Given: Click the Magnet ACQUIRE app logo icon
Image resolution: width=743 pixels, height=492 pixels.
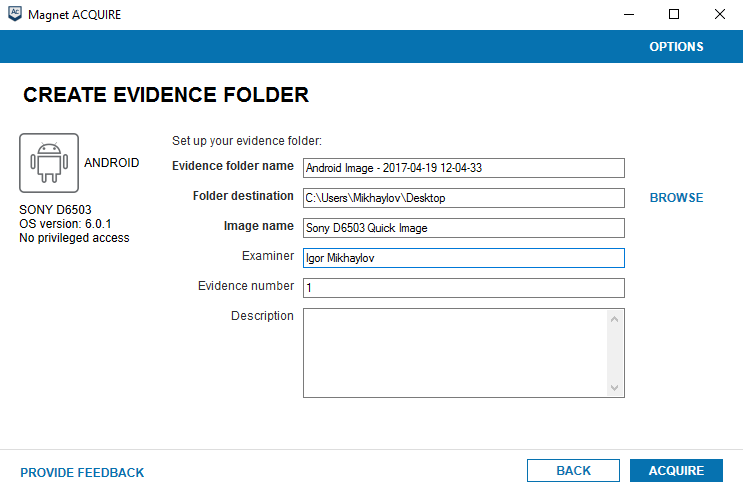Looking at the screenshot, I should (15, 14).
